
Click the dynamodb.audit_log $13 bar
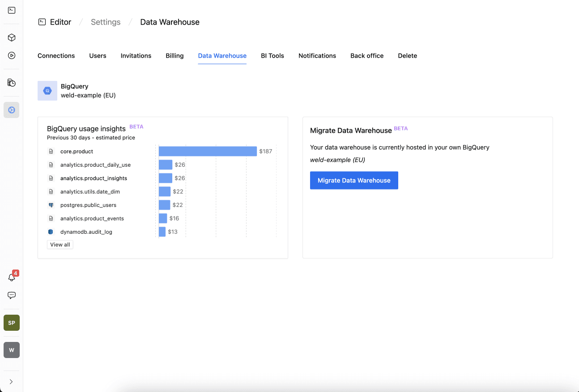(162, 232)
